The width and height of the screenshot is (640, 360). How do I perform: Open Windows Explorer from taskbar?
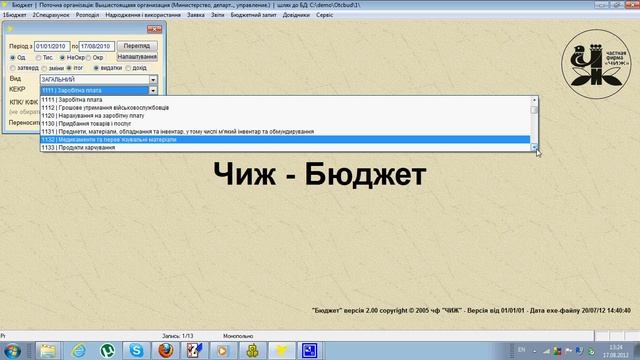48,351
